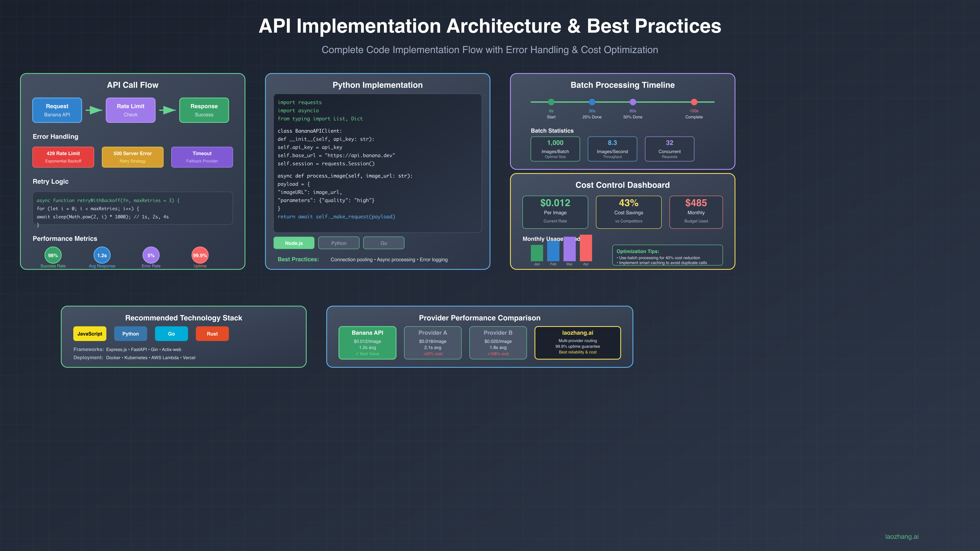Click the green Jan usage bar
Image resolution: width=980 pixels, height=551 pixels.
pyautogui.click(x=537, y=253)
